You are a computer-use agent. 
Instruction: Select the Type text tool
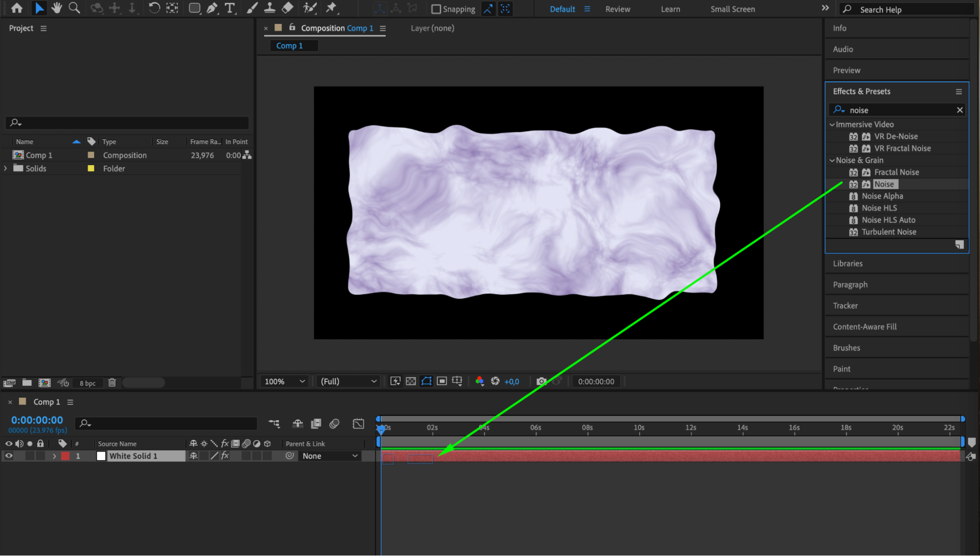(229, 8)
